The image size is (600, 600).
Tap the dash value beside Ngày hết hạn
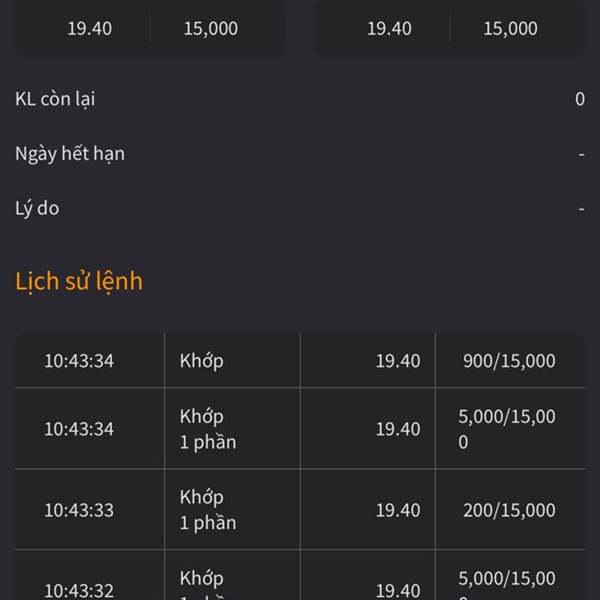tap(581, 154)
